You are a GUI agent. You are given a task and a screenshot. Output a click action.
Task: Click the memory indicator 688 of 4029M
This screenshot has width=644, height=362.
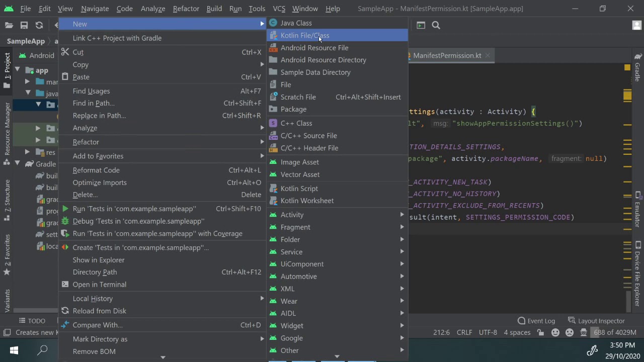click(615, 332)
